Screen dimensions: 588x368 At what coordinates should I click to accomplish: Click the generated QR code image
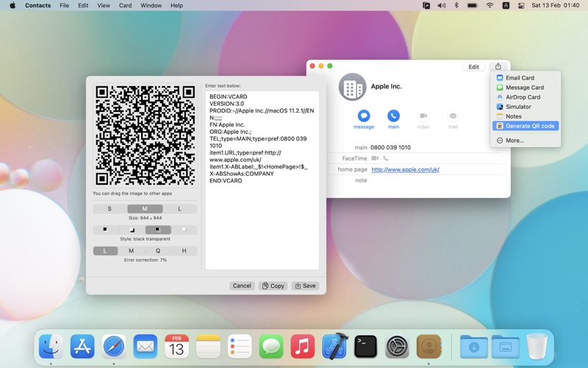(x=145, y=135)
